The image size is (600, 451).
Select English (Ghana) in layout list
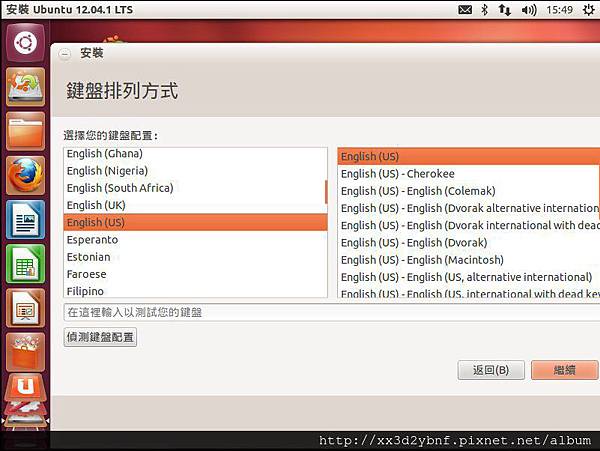pos(196,154)
